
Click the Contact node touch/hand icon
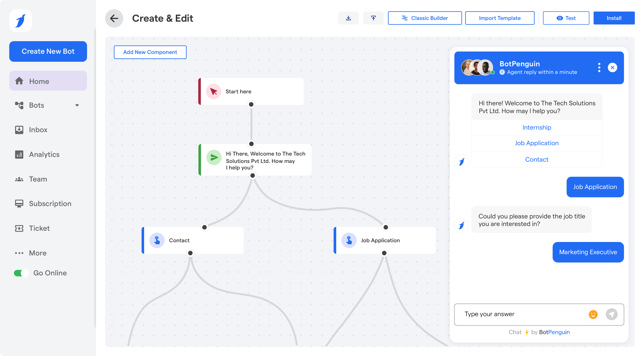(157, 240)
